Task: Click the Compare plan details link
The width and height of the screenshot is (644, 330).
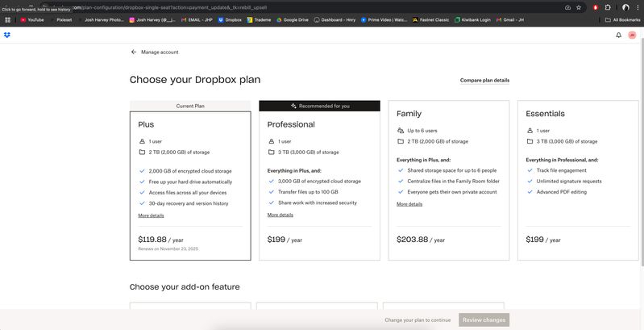Action: point(484,81)
